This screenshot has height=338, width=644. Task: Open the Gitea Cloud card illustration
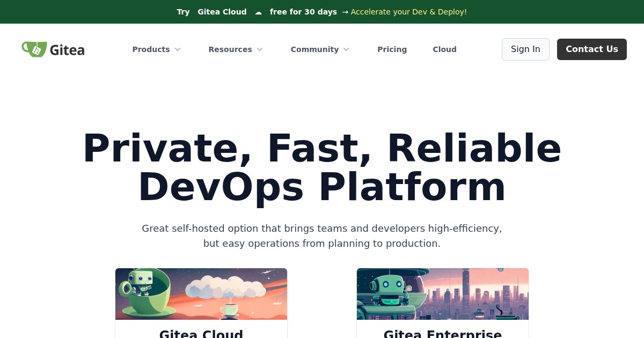(201, 294)
